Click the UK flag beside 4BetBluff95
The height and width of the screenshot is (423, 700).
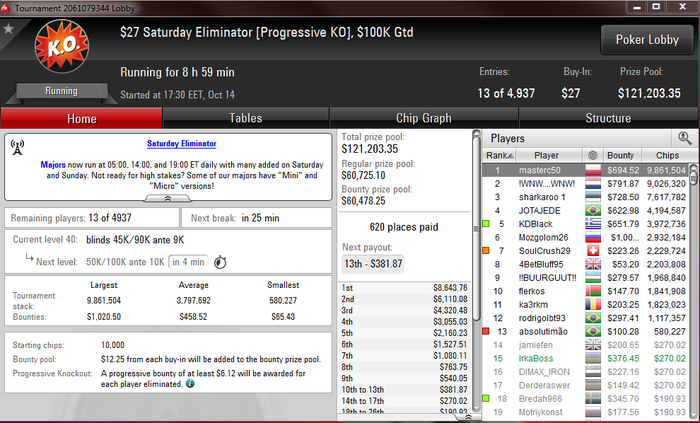click(593, 264)
